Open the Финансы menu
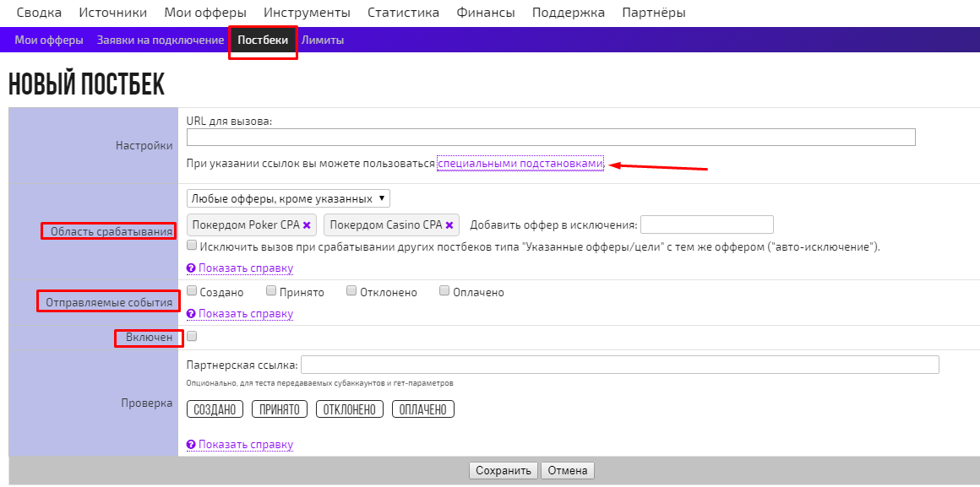 [485, 12]
